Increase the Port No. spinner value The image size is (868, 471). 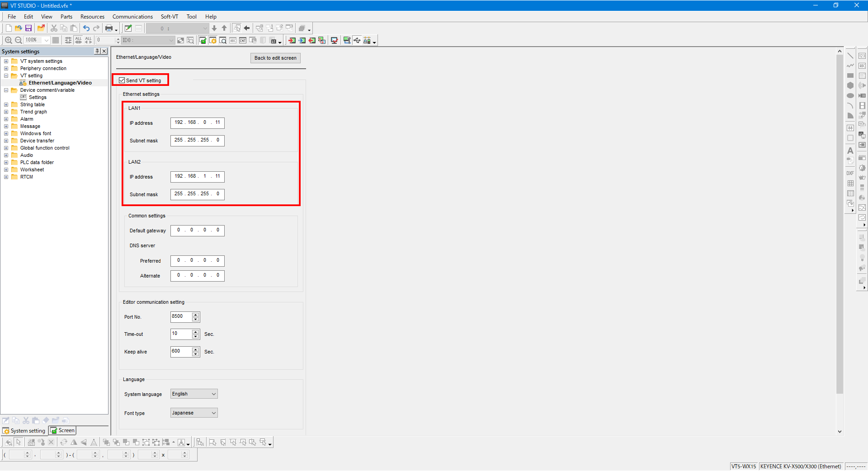[x=196, y=315]
